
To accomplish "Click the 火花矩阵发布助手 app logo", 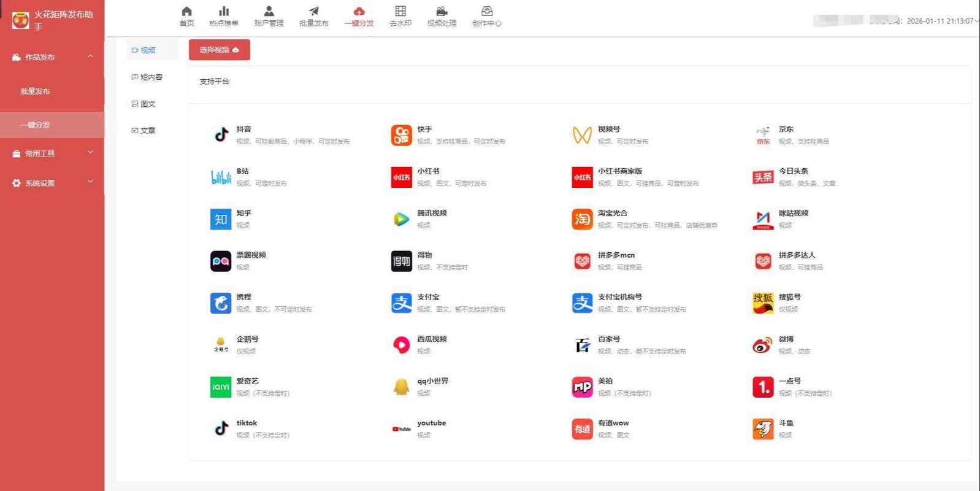I will 21,20.
